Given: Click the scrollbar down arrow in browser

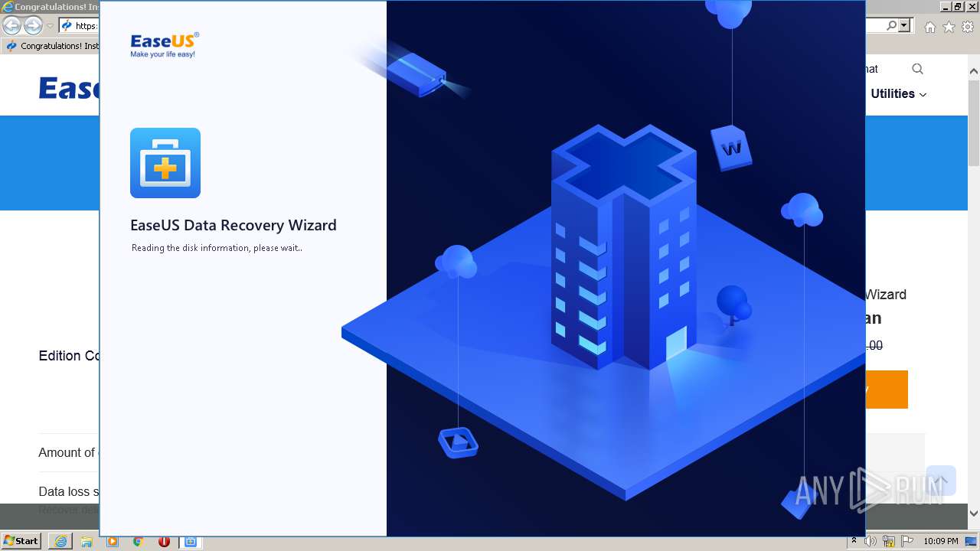Looking at the screenshot, I should [x=974, y=514].
